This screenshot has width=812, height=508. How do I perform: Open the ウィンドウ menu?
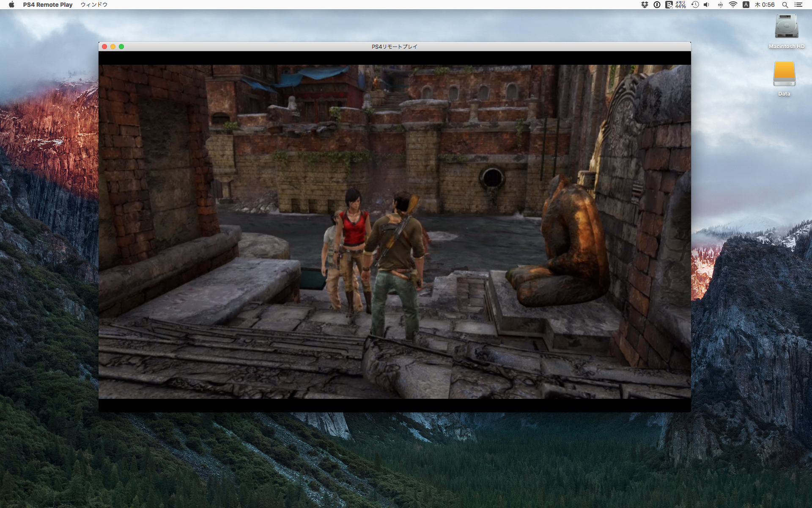[x=94, y=5]
